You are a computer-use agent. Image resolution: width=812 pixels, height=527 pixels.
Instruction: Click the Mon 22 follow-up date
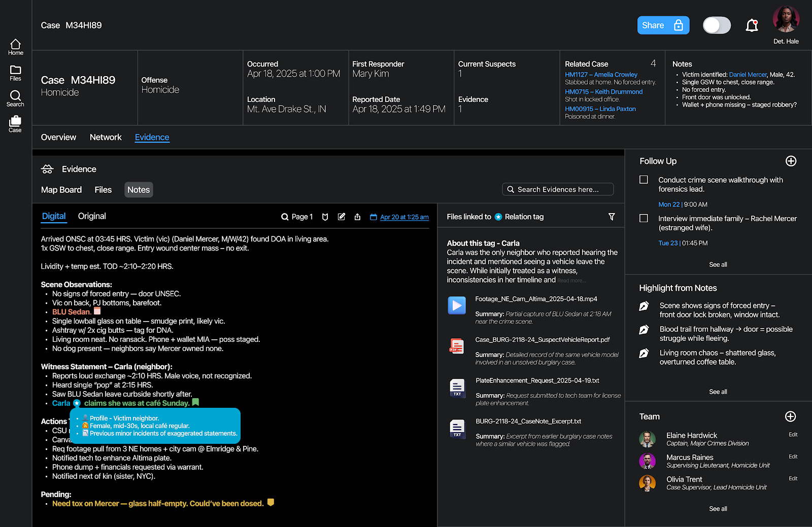click(669, 204)
